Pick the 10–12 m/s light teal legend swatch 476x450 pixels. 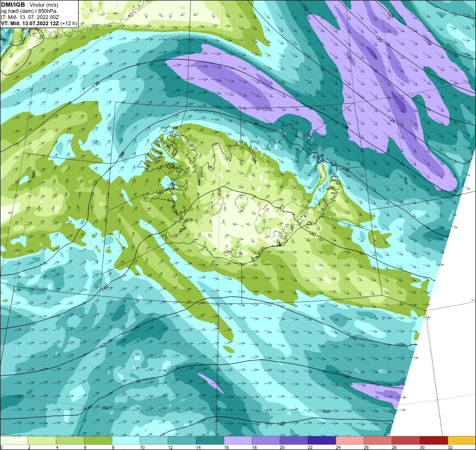[154, 440]
